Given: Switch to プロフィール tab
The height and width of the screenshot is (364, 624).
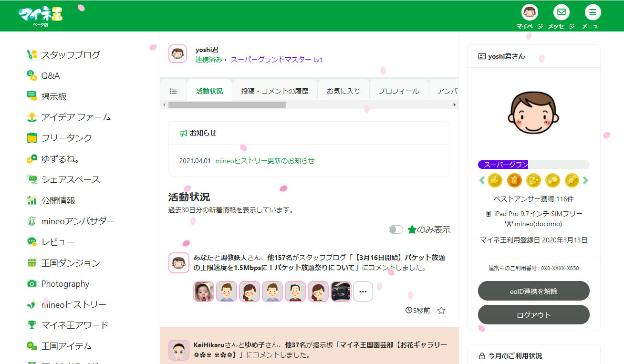Looking at the screenshot, I should point(398,91).
